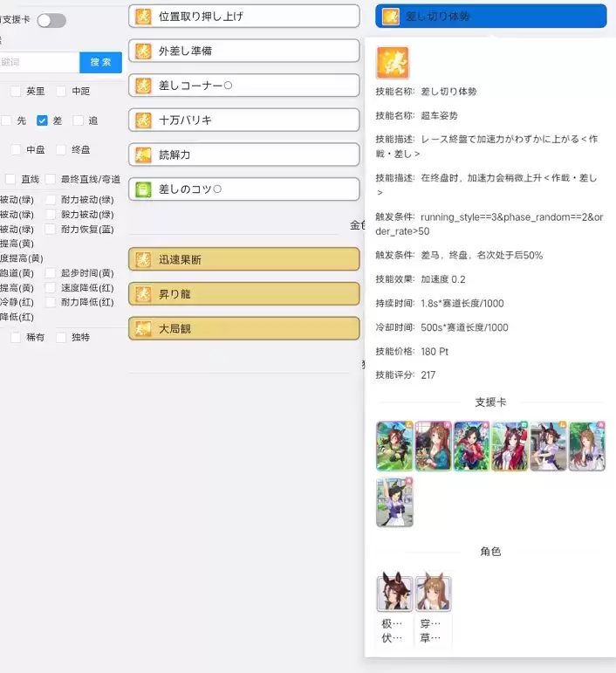
Task: Click the skill icon on 位置取り押し上げ
Action: [143, 17]
